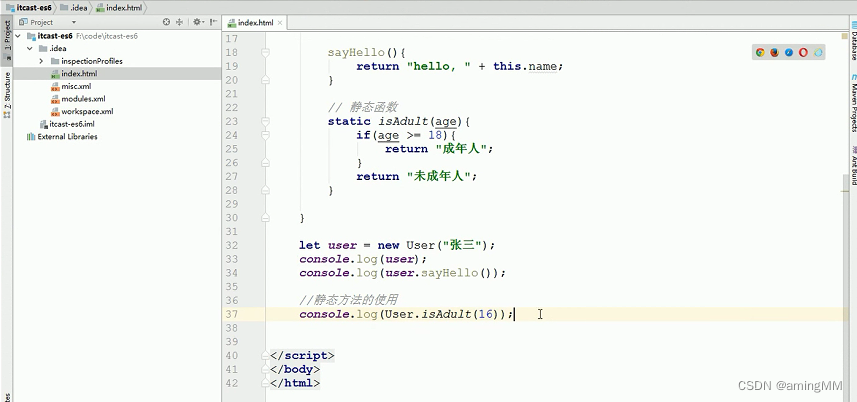This screenshot has height=402, width=857.
Task: Click .idea in the breadcrumb bar
Action: point(74,8)
